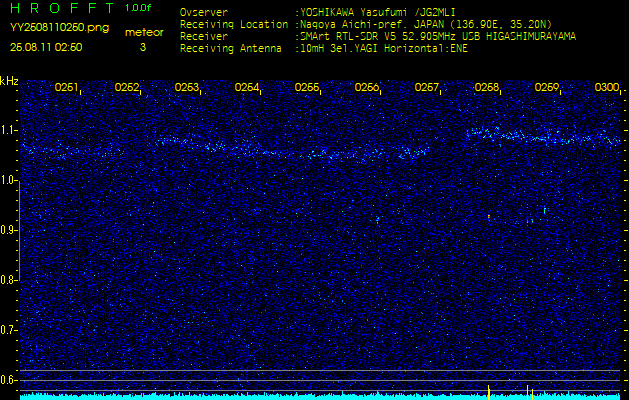
Task: Click the timestamp 25.08.11 02:50
Action: [x=46, y=47]
